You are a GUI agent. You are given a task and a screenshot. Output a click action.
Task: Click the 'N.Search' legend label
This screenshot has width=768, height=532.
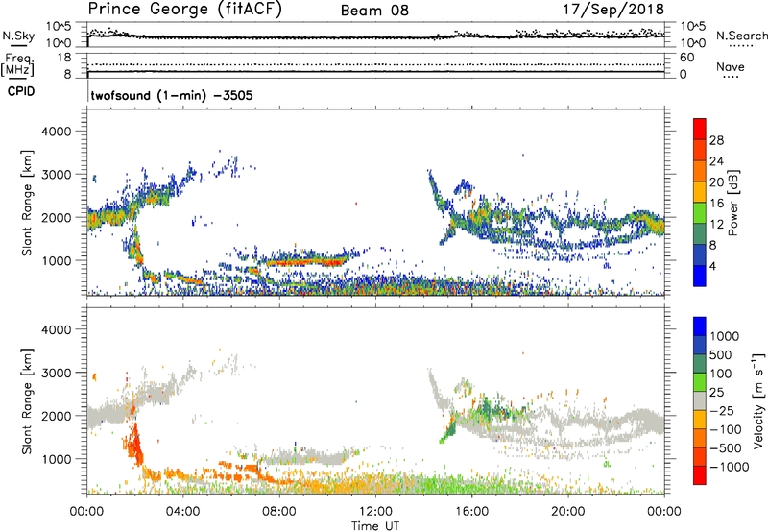[x=742, y=36]
